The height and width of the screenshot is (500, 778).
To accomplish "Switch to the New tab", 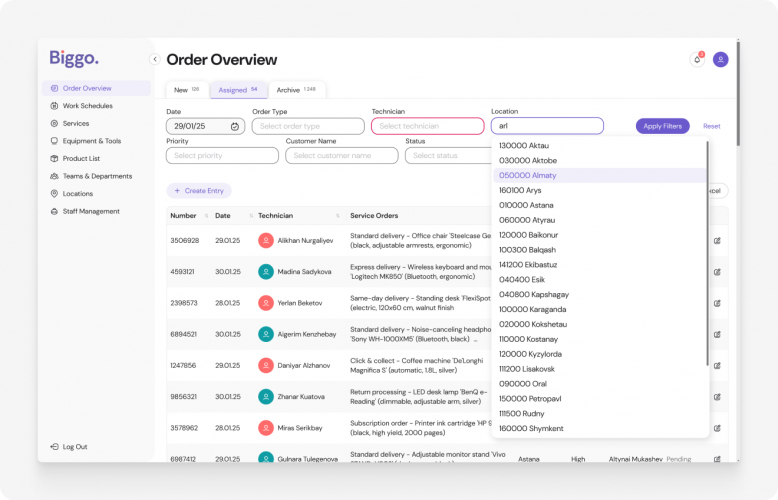I will coord(187,90).
